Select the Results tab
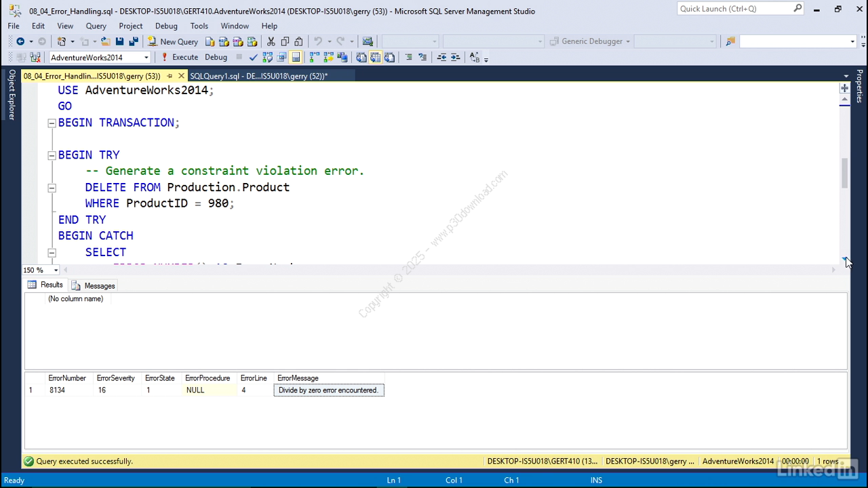 (45, 285)
